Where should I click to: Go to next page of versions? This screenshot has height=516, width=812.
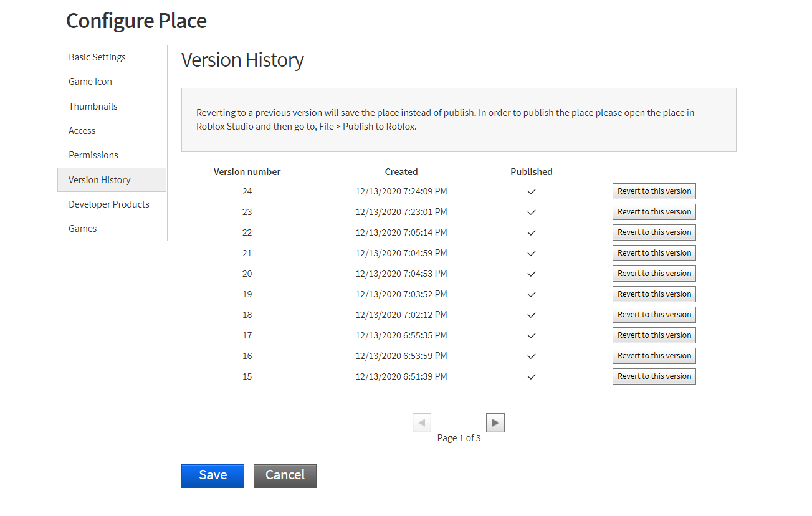tap(495, 423)
